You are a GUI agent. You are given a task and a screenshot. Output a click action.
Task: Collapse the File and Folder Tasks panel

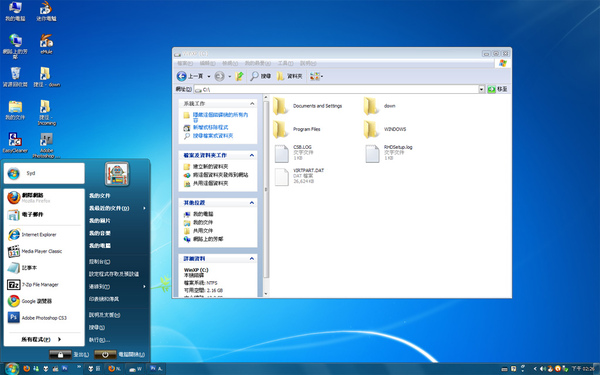click(252, 155)
